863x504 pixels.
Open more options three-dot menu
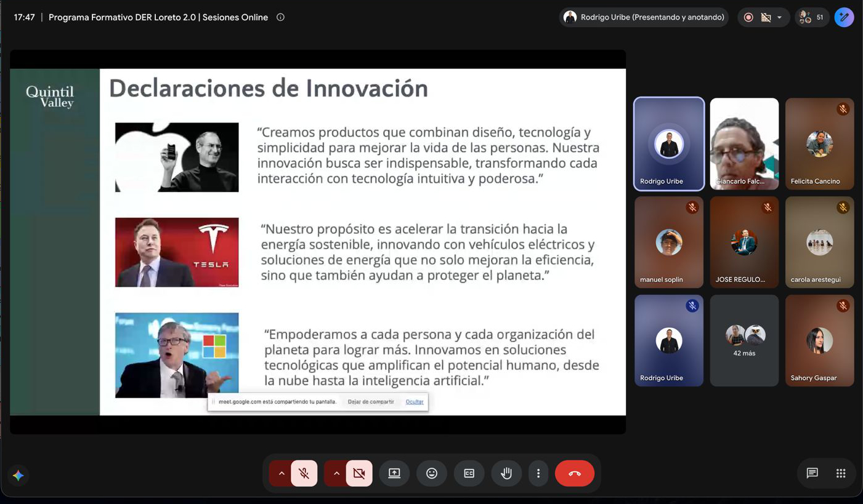pyautogui.click(x=538, y=473)
